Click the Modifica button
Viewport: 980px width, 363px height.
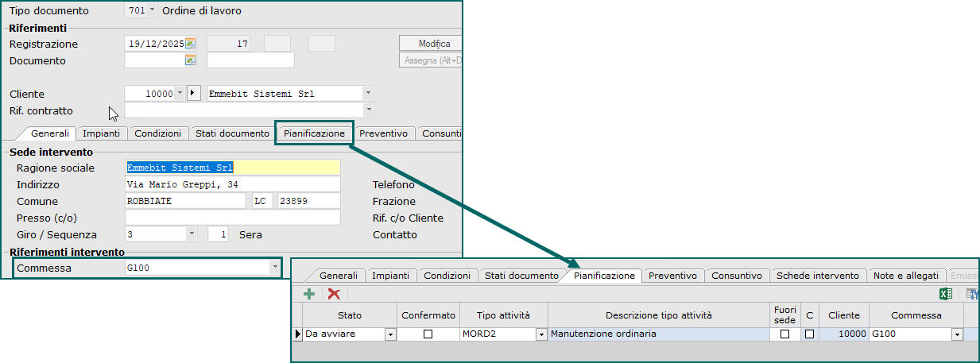tap(434, 44)
